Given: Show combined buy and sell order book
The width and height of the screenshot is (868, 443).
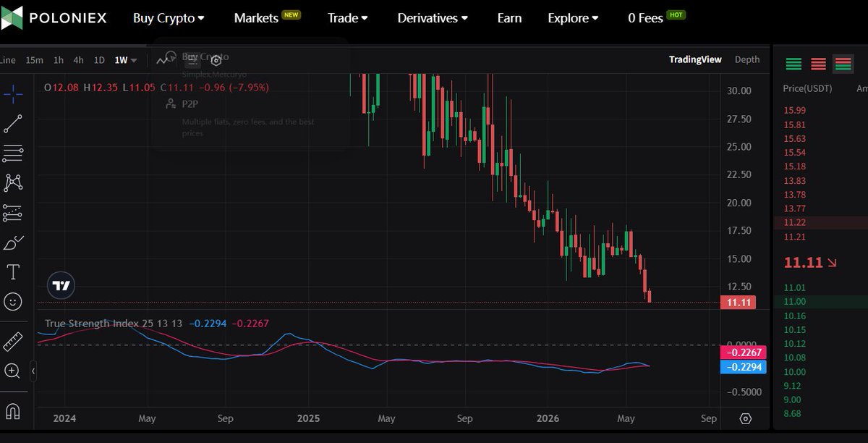Looking at the screenshot, I should click(843, 64).
